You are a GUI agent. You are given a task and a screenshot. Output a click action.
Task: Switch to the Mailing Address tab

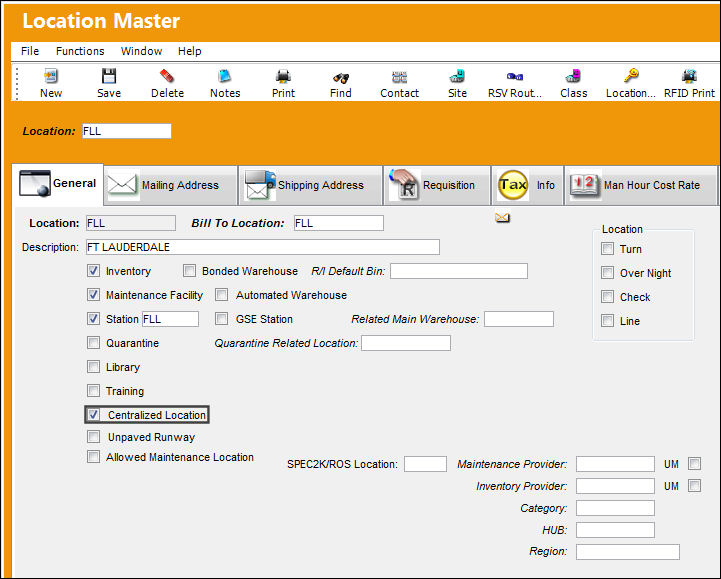click(171, 185)
